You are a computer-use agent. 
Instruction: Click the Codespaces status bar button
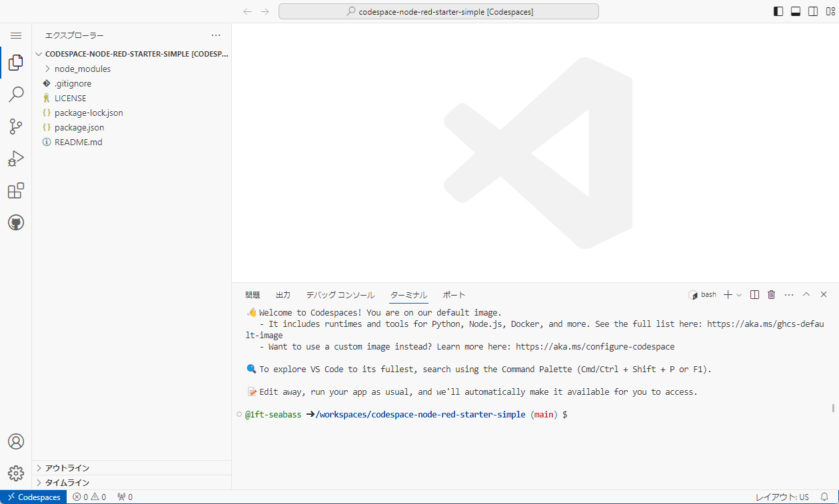coord(33,497)
